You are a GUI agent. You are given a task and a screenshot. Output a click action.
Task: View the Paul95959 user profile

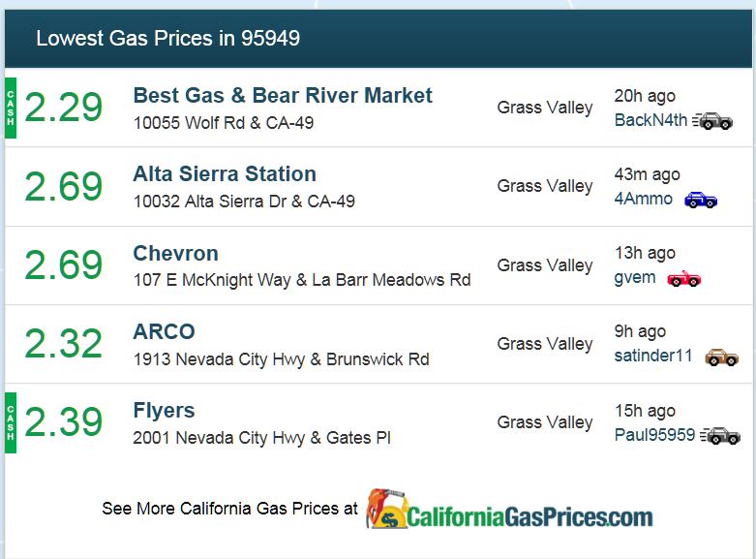coord(654,434)
